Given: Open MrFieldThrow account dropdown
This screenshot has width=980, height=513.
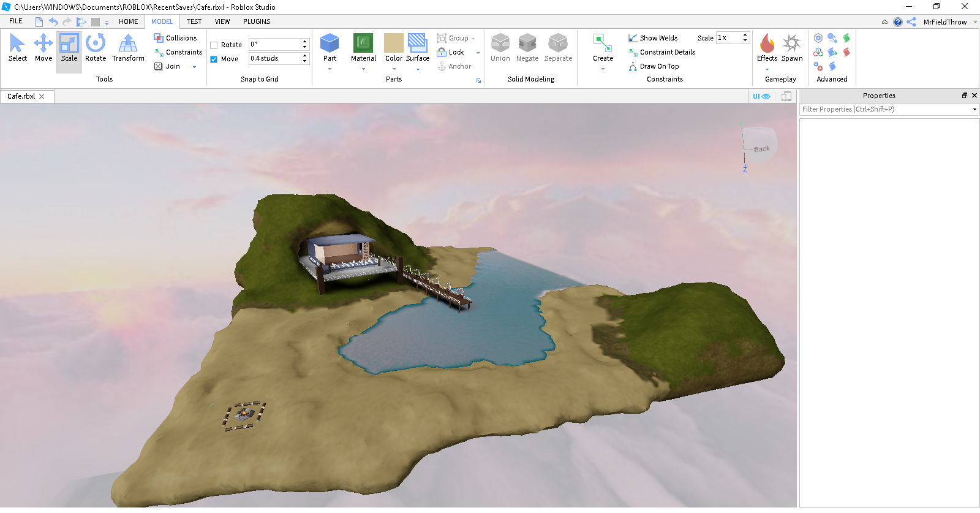Looking at the screenshot, I should [975, 22].
